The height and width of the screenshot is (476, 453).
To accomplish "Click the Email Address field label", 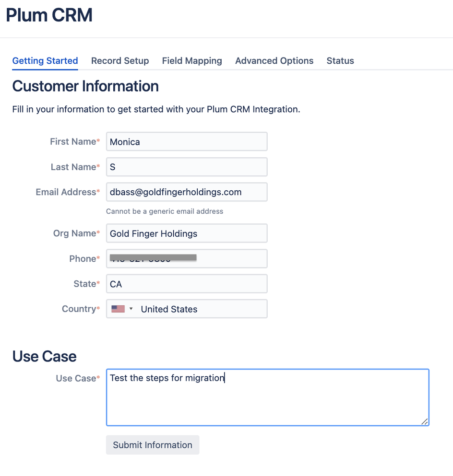I will tap(66, 192).
